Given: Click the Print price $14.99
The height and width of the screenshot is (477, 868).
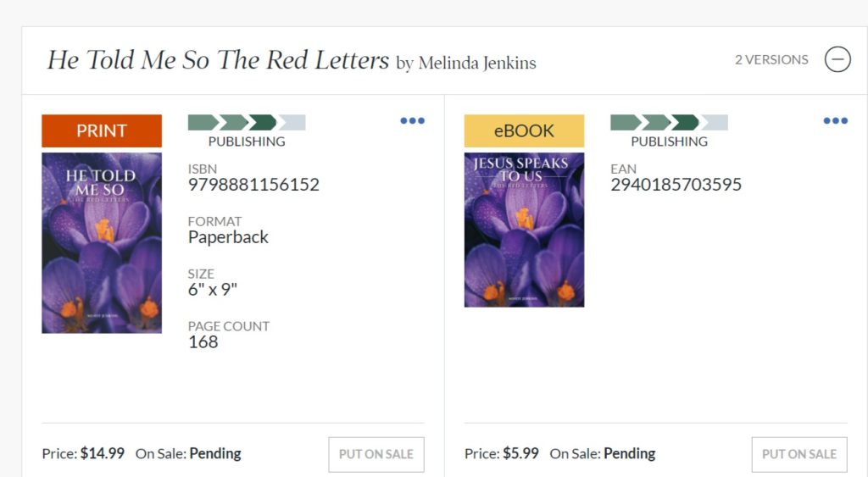Looking at the screenshot, I should coord(102,453).
